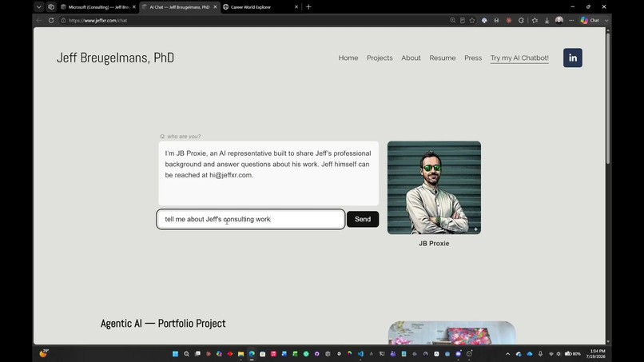
Task: Open the GitHub Desktop taskbar icon
Action: (x=316, y=354)
